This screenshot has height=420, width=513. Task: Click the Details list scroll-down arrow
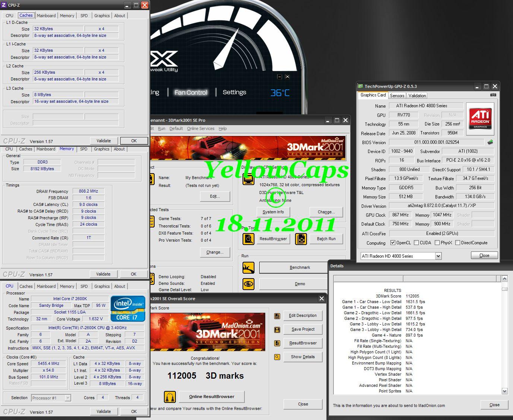pos(504,391)
